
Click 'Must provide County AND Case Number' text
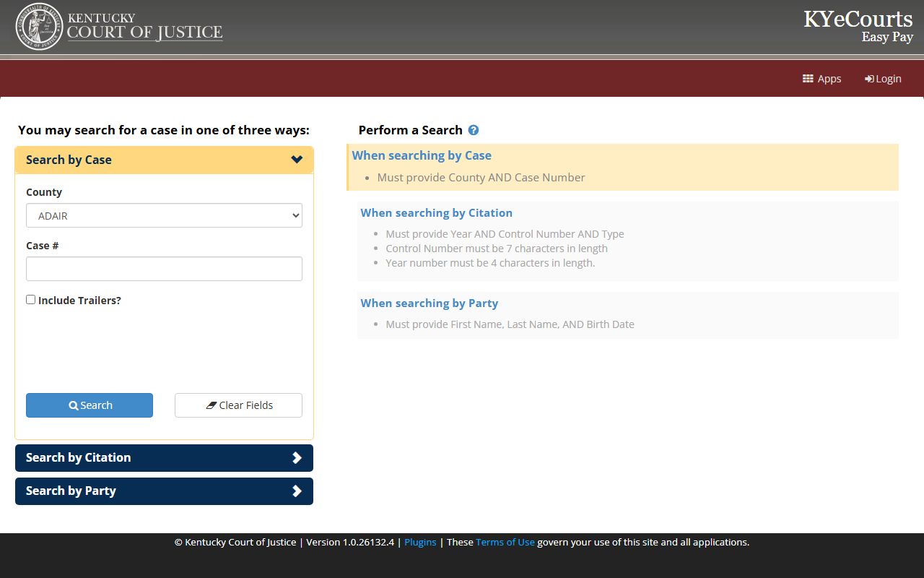pyautogui.click(x=481, y=178)
